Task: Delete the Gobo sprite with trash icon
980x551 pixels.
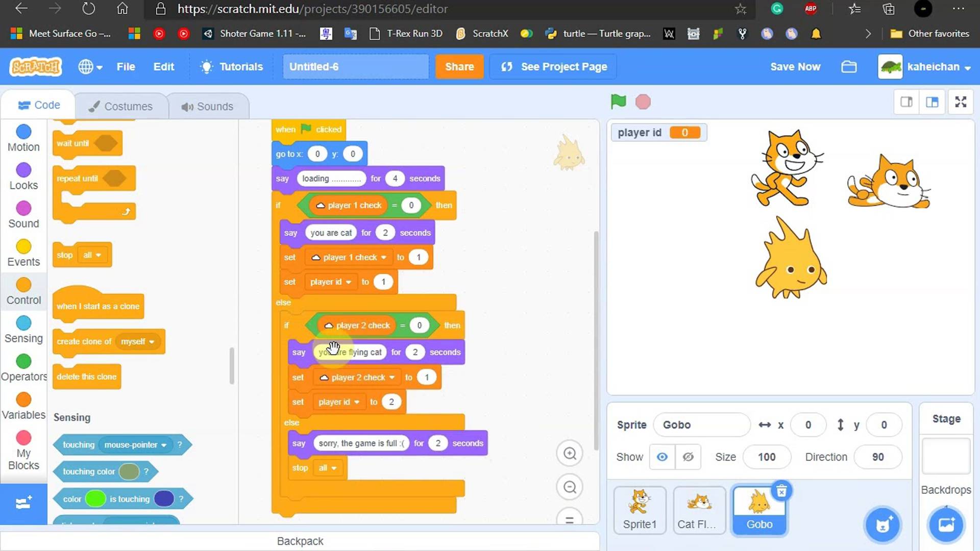Action: tap(781, 491)
